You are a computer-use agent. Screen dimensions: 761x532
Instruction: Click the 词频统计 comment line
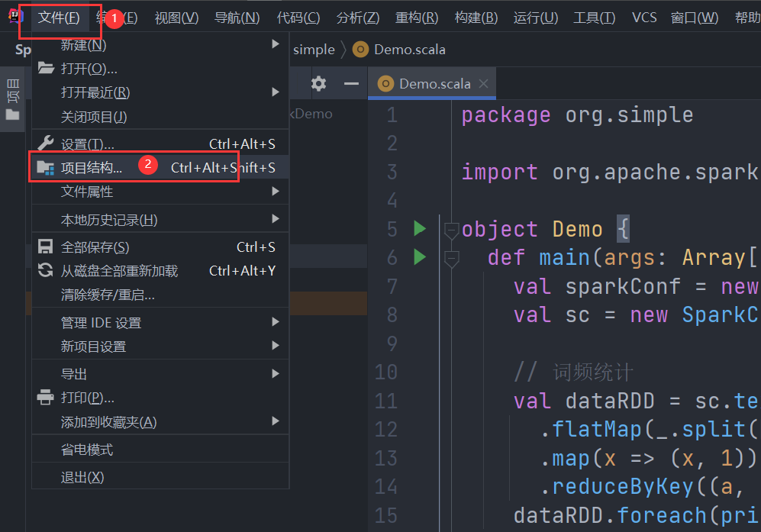point(574,372)
